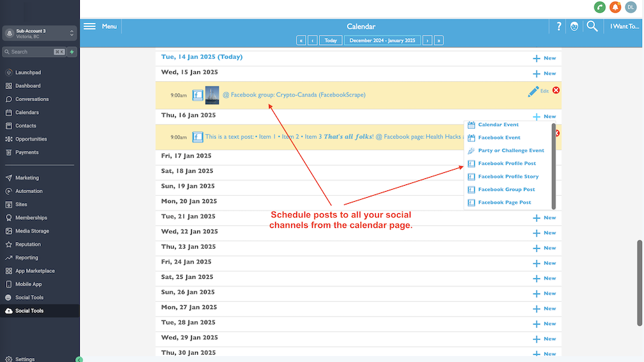644x362 pixels.
Task: Click the dropdown list scrollbar
Action: coord(553,165)
